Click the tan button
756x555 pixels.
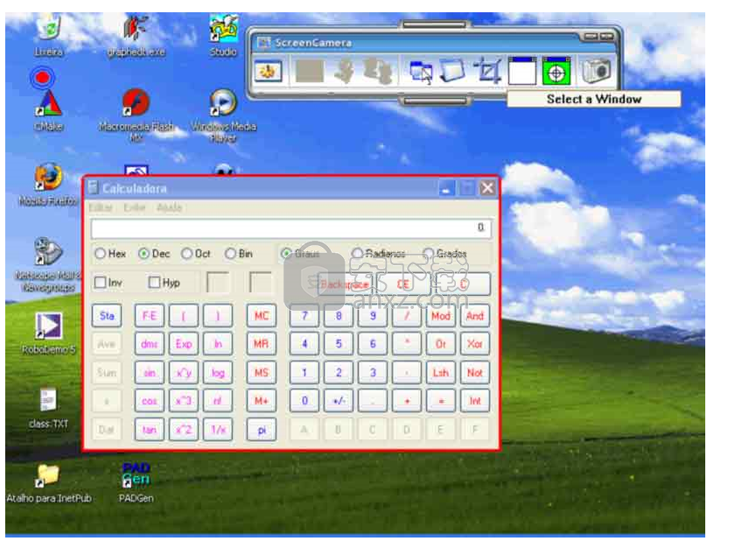[x=149, y=430]
